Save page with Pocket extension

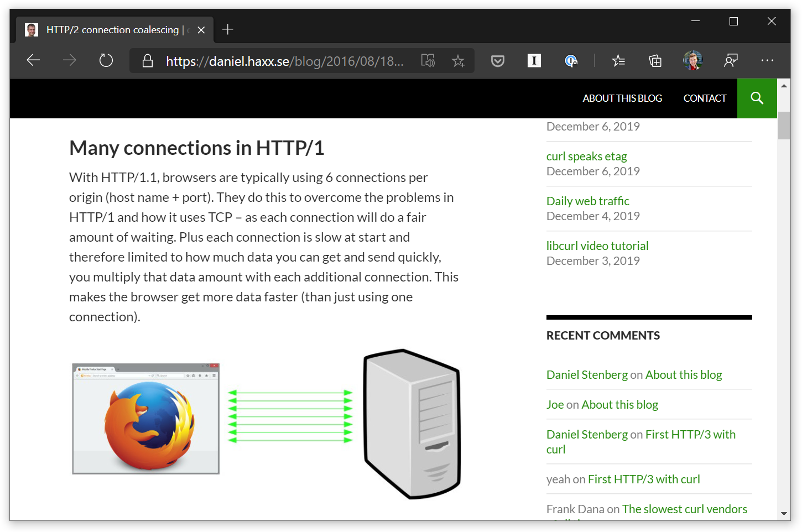tap(498, 61)
